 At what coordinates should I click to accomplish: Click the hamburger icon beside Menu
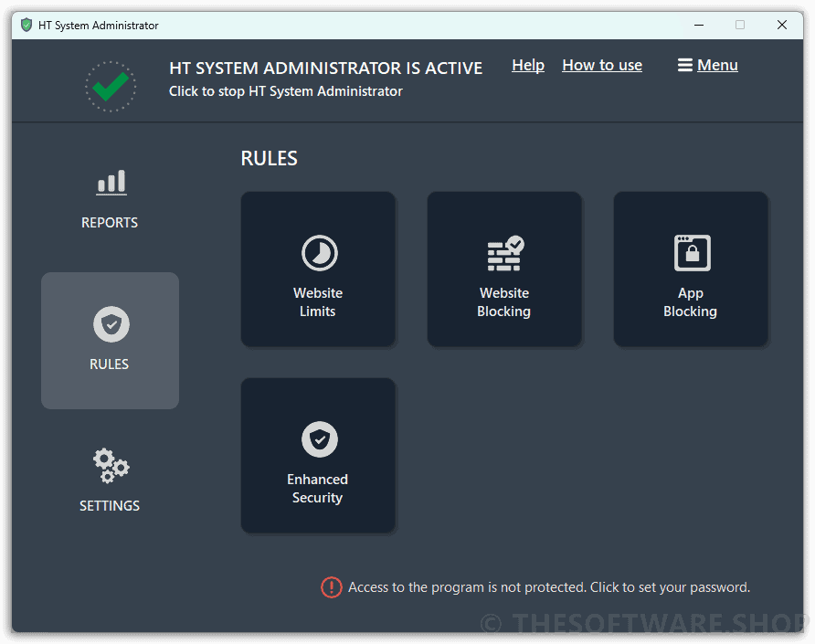[x=685, y=65]
